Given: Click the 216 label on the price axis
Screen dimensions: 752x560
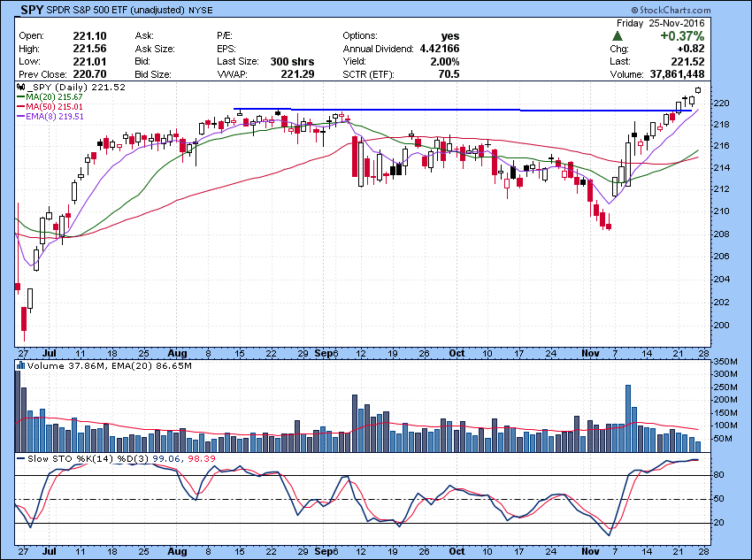Looking at the screenshot, I should [722, 146].
